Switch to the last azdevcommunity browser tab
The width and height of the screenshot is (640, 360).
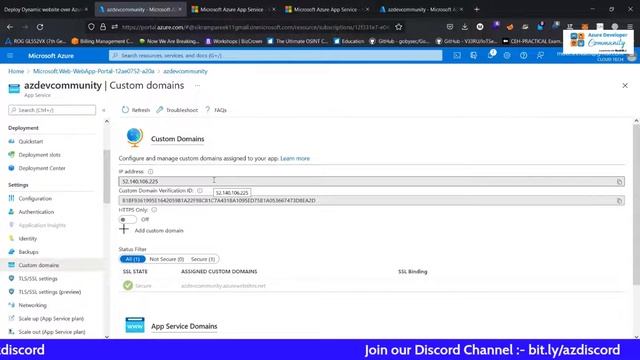pyautogui.click(x=420, y=9)
